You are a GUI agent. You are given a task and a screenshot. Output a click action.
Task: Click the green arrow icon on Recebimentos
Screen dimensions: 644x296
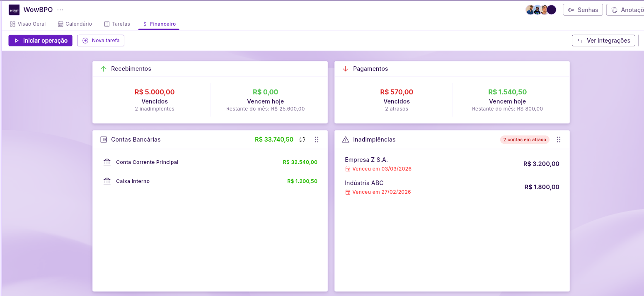click(x=104, y=69)
